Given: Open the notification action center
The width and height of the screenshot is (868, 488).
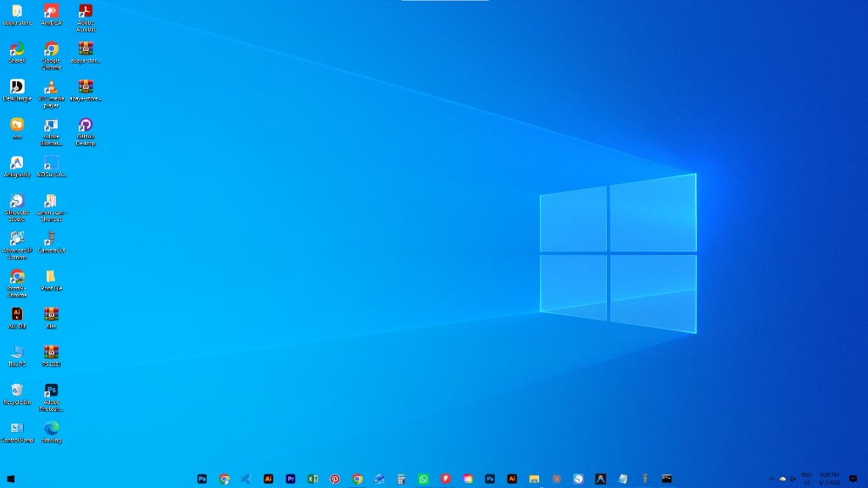Looking at the screenshot, I should point(853,480).
